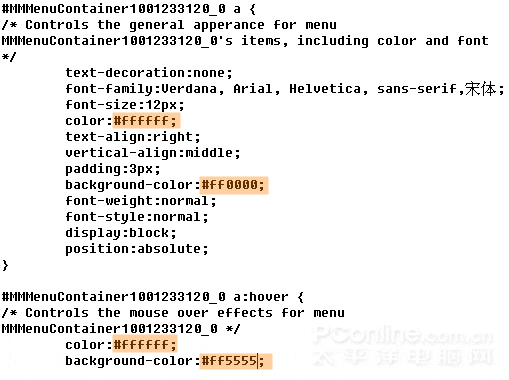Click the font-style:normal declaration
The image size is (509, 380).
tap(137, 217)
